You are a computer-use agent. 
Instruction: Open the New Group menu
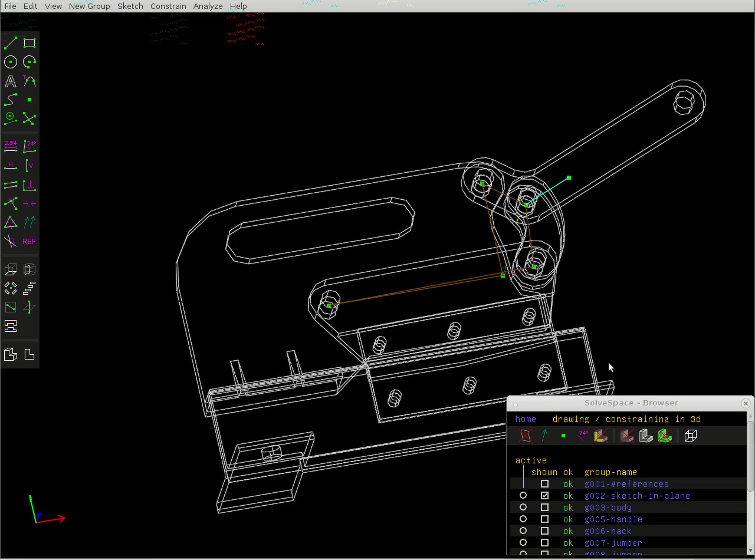[x=90, y=6]
